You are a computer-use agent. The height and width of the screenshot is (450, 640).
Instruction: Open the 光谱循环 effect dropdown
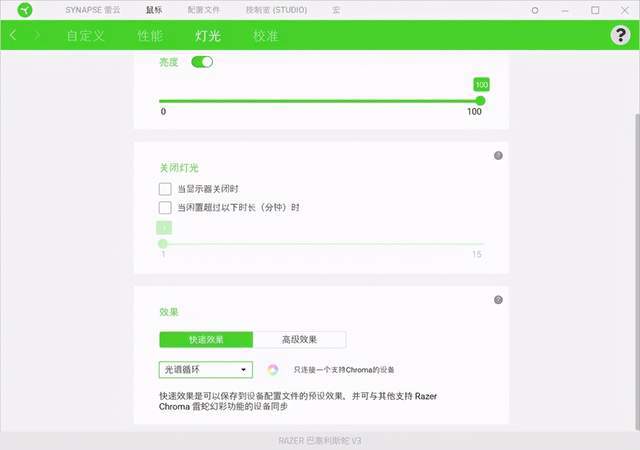[x=206, y=370]
